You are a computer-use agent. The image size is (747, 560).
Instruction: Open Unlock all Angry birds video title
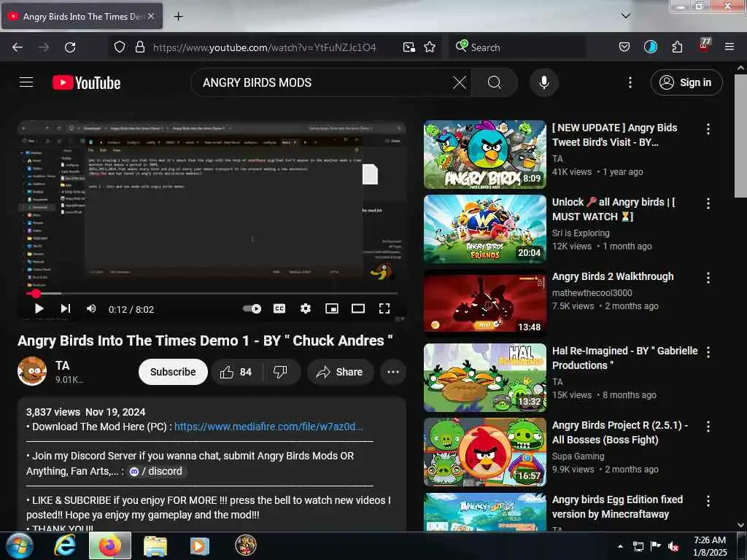[614, 209]
